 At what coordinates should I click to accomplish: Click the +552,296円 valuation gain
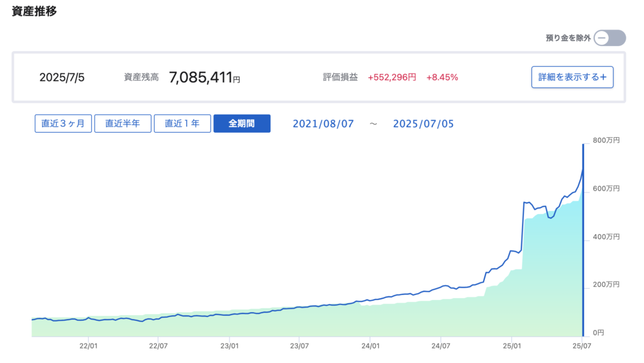[x=392, y=77]
